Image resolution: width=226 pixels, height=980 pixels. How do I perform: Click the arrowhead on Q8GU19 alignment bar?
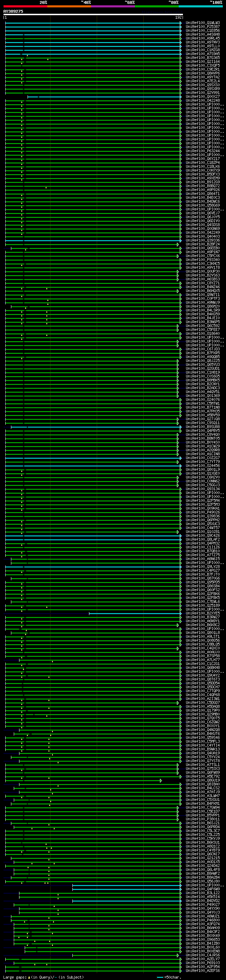[161, 781]
